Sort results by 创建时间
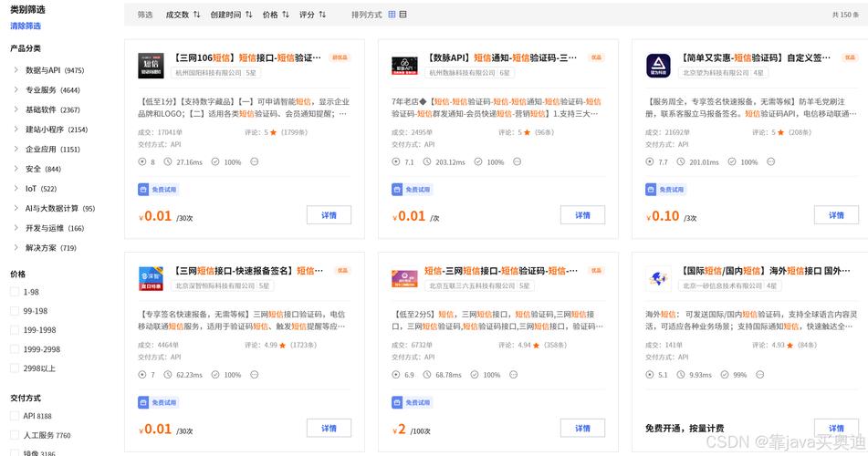Image resolution: width=868 pixels, height=456 pixels. click(x=231, y=15)
